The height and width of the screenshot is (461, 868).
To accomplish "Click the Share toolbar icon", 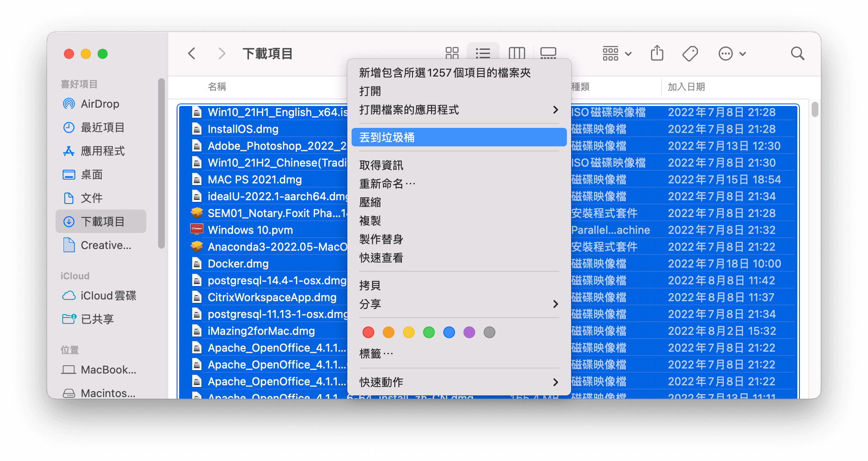I will pyautogui.click(x=657, y=53).
